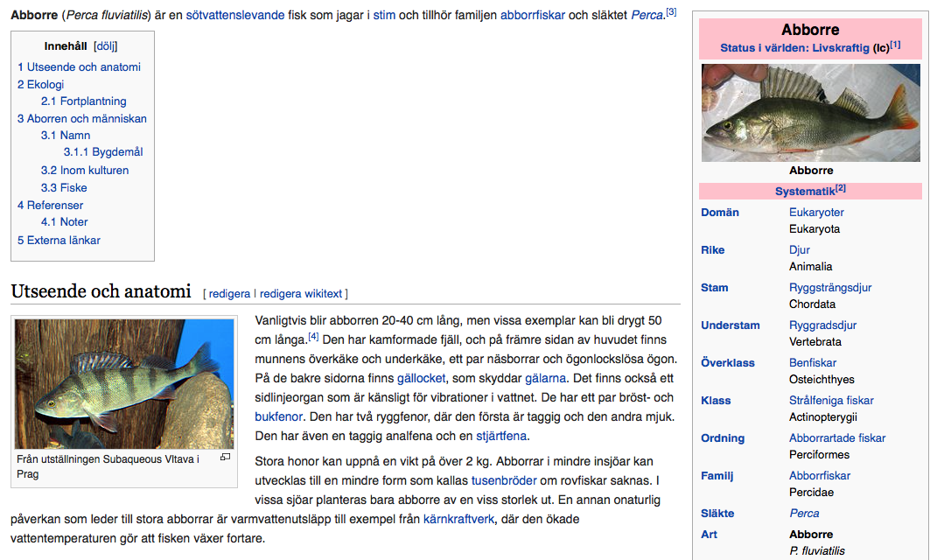The height and width of the screenshot is (560, 930).
Task: Open infobox footnote [1]
Action: [x=896, y=45]
